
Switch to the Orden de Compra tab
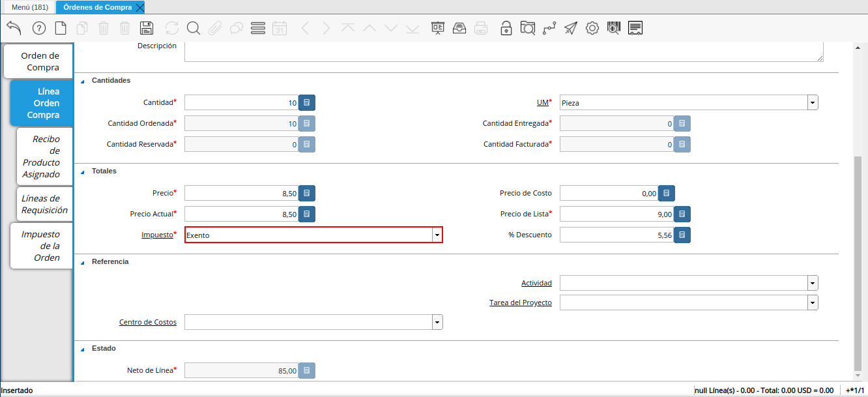pos(40,61)
